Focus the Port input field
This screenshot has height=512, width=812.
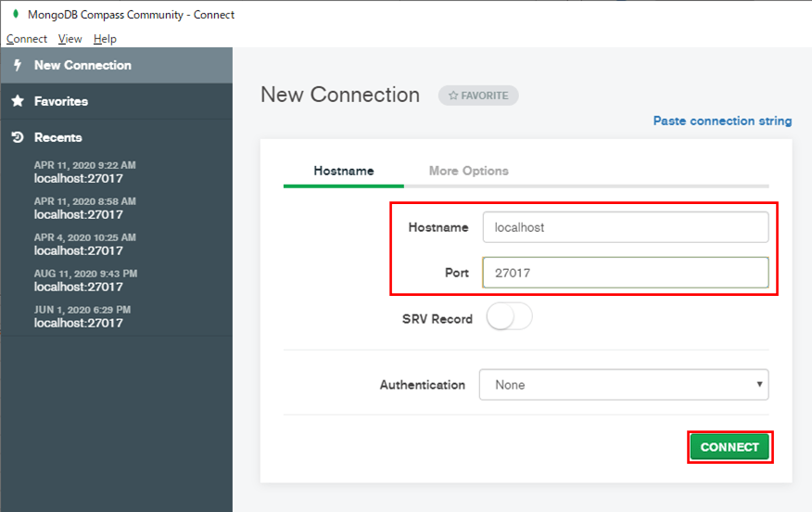(x=625, y=273)
